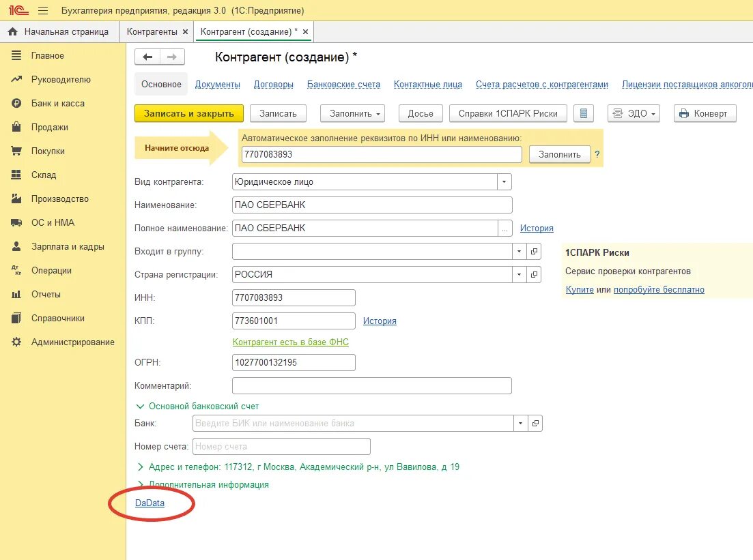
Task: Click the 1C logo icon
Action: (x=18, y=10)
